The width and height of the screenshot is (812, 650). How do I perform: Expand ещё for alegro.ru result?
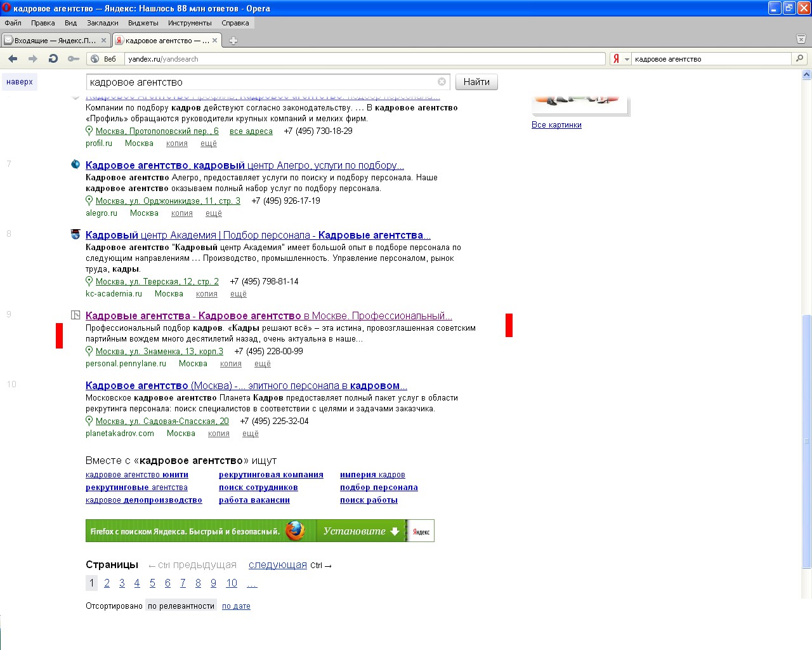pos(214,213)
